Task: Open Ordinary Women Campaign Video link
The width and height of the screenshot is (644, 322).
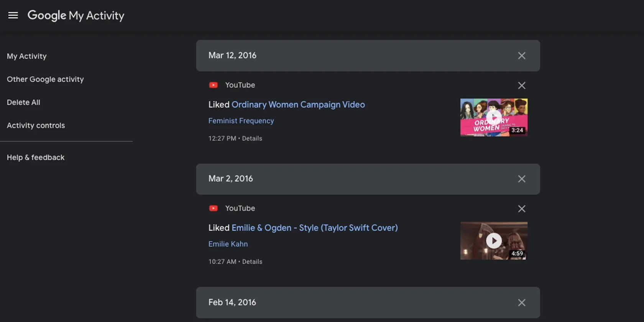Action: 298,105
